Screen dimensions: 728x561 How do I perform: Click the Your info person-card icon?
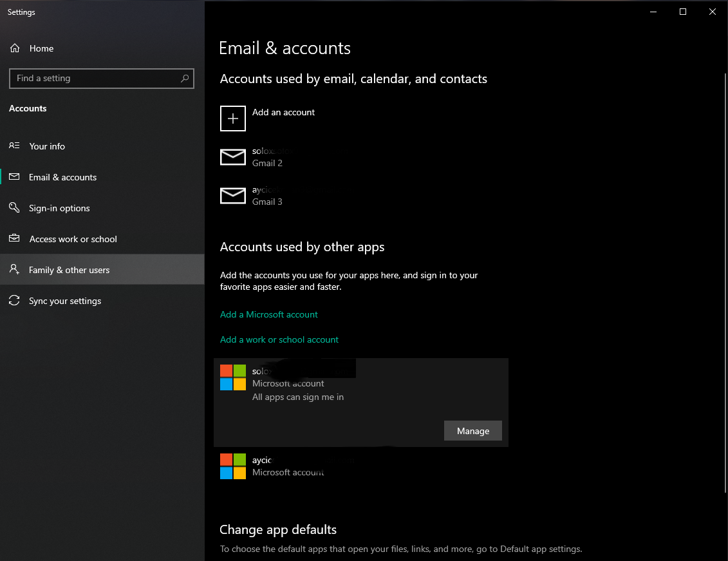click(14, 146)
